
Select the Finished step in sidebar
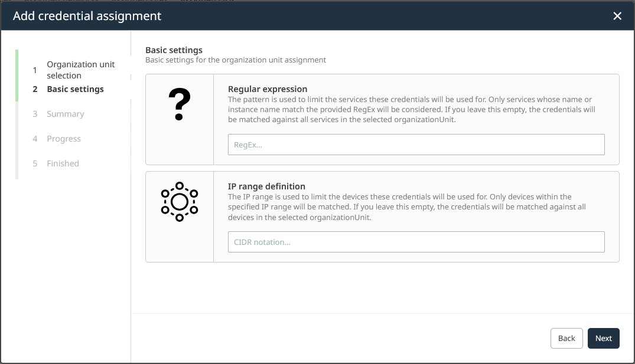(x=63, y=163)
